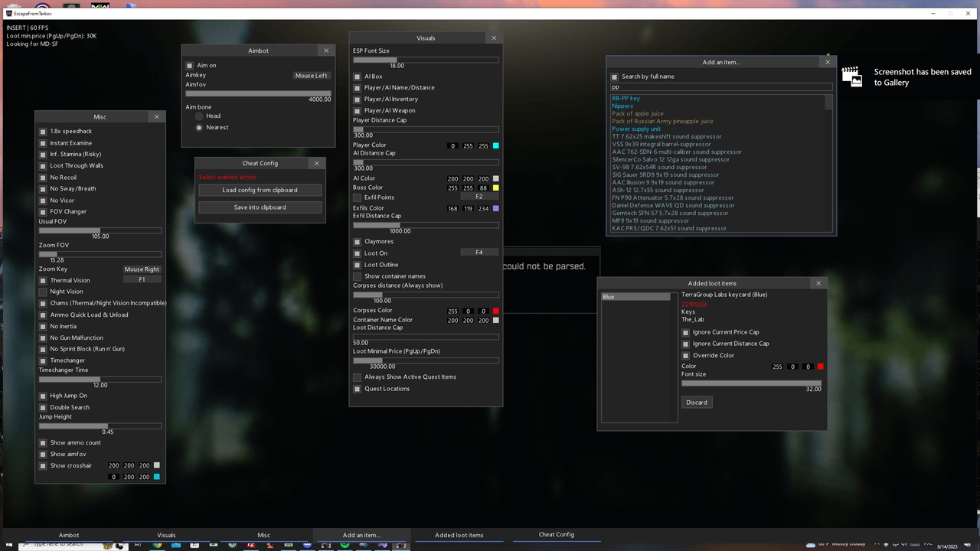The height and width of the screenshot is (551, 980).
Task: Open Spotify from the taskbar
Action: point(345,545)
